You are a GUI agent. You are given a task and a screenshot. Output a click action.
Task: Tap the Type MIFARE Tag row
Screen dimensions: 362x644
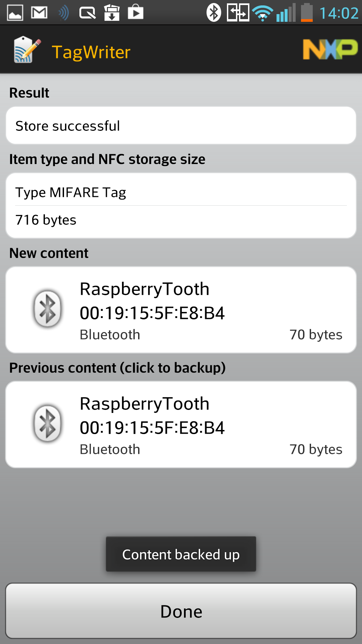coord(181,192)
